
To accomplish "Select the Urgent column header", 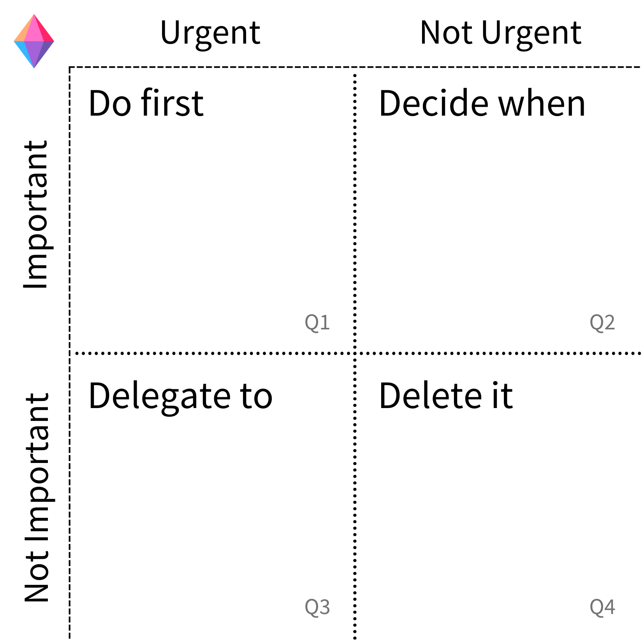I will click(x=210, y=34).
